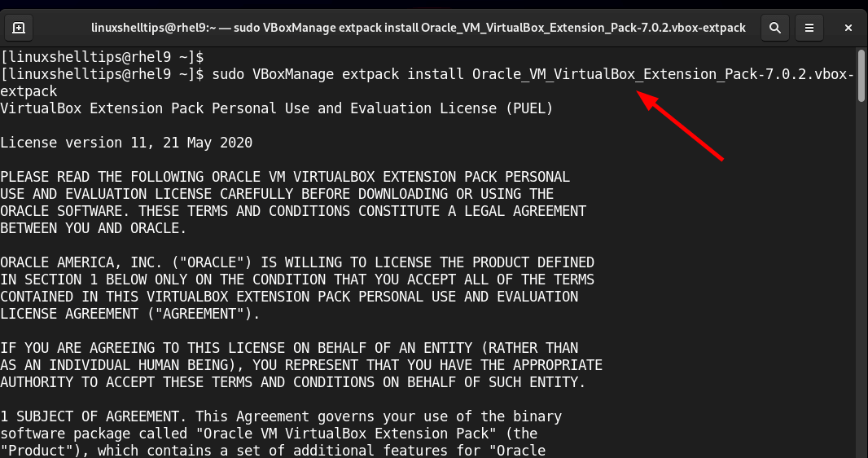Viewport: 868px width, 458px height.
Task: Click the window title text
Action: [x=419, y=28]
